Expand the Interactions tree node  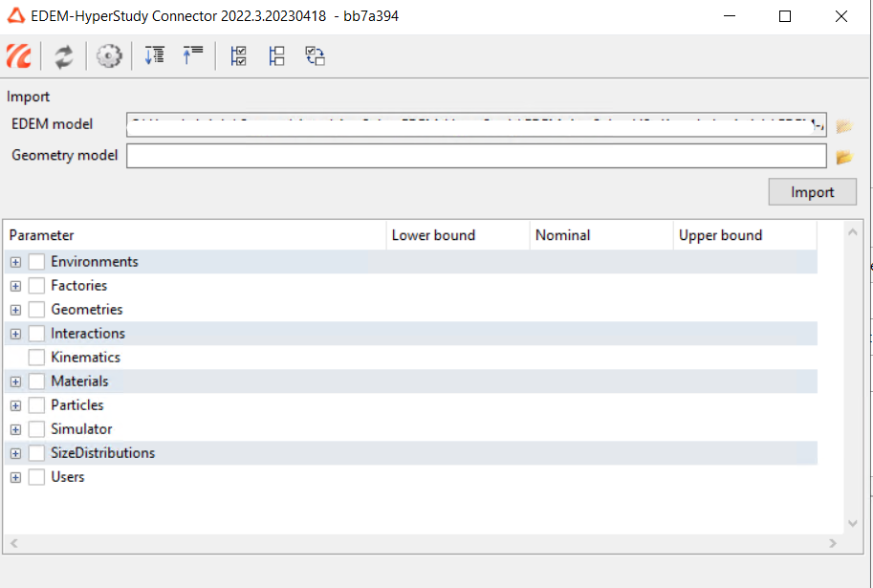point(15,334)
